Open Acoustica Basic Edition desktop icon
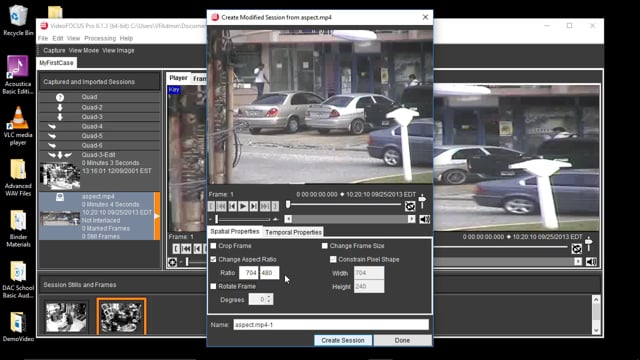 tap(17, 75)
